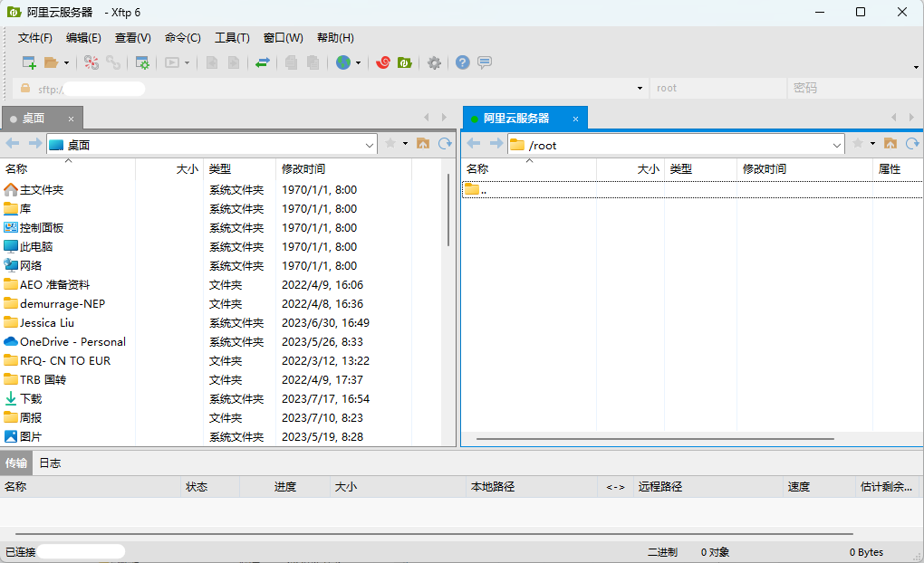Click local pane favorites star icon

[390, 144]
